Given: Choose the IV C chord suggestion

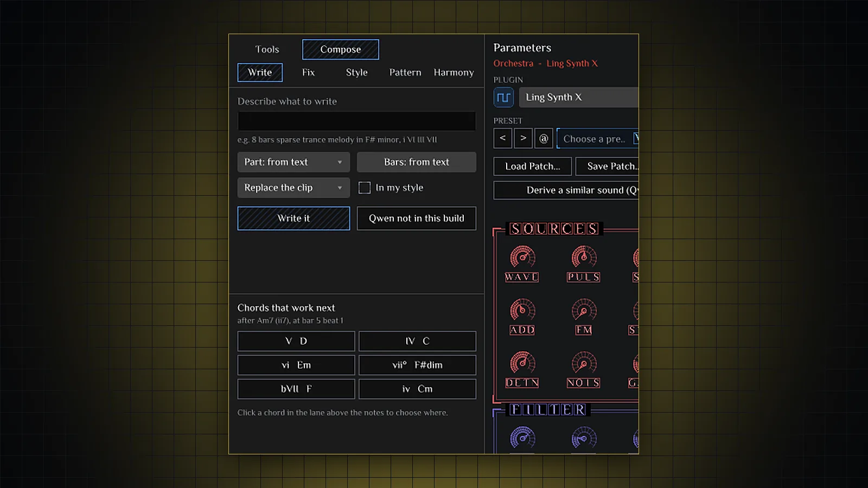Looking at the screenshot, I should [417, 341].
